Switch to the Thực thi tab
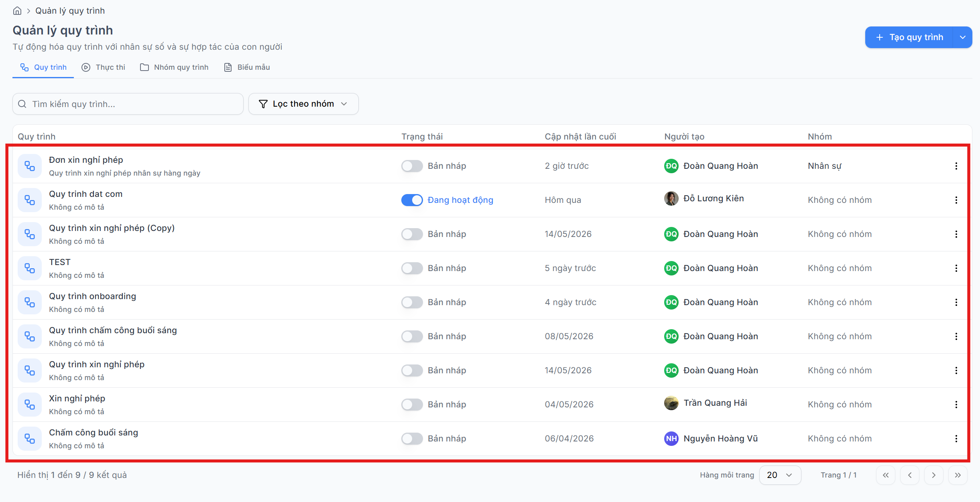980x502 pixels. tap(104, 67)
